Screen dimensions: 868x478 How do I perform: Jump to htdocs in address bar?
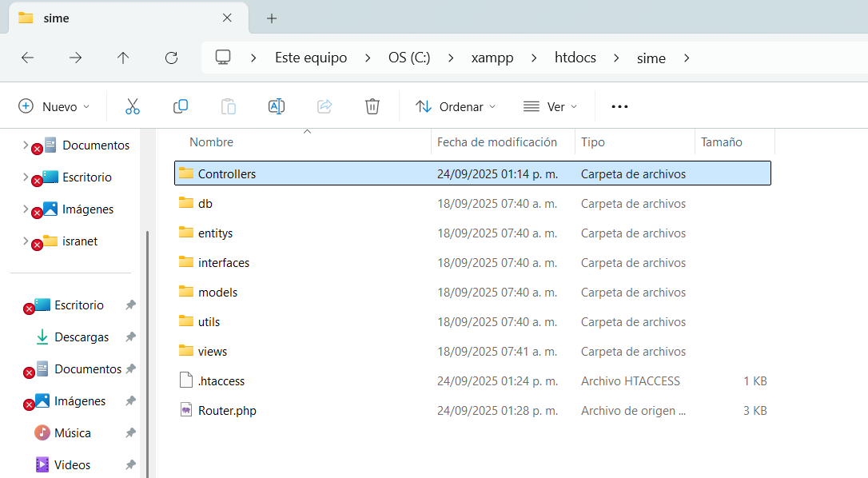pyautogui.click(x=575, y=58)
